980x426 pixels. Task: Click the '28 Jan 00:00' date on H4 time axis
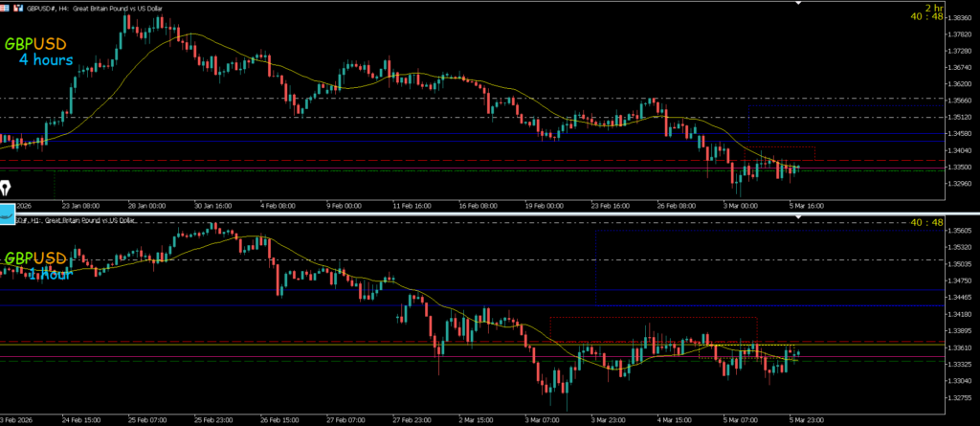147,204
